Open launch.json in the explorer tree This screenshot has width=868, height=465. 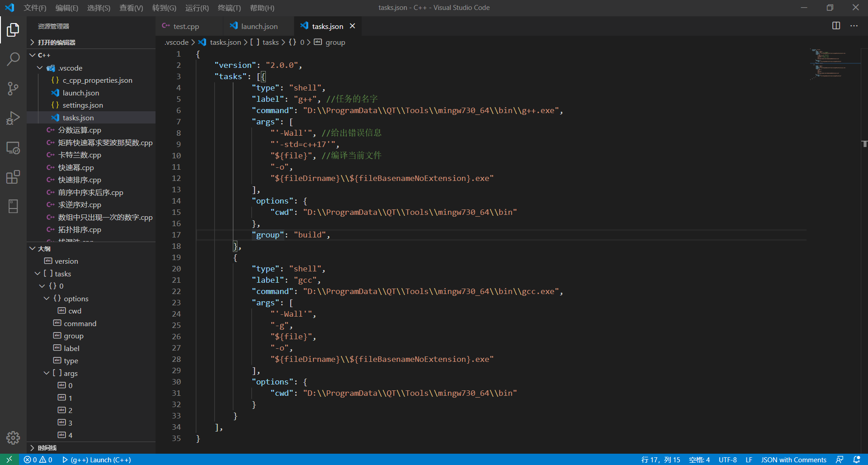point(91,93)
